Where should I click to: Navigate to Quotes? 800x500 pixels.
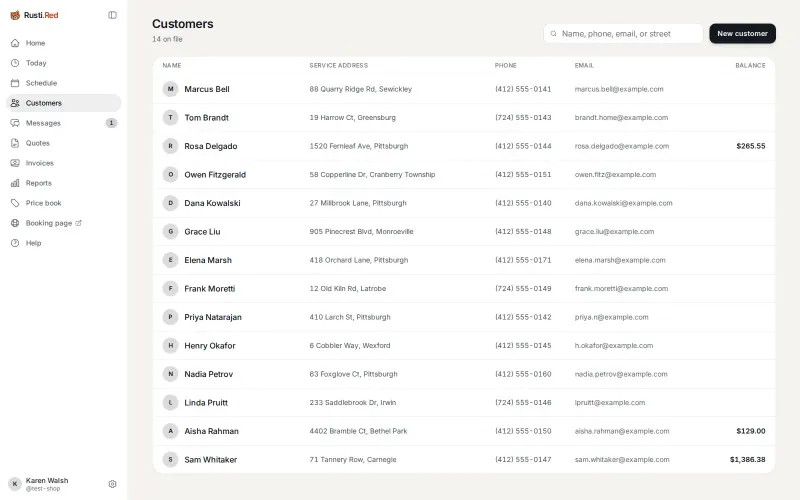point(64,143)
